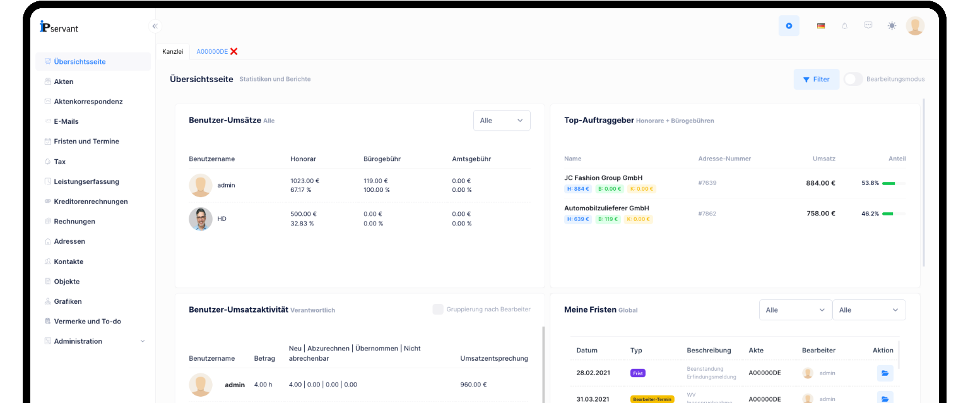Click the blue play button in the header

[x=789, y=26]
